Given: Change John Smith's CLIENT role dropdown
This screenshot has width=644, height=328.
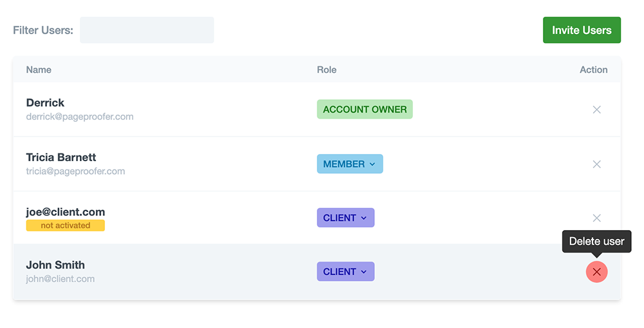Looking at the screenshot, I should pyautogui.click(x=345, y=272).
